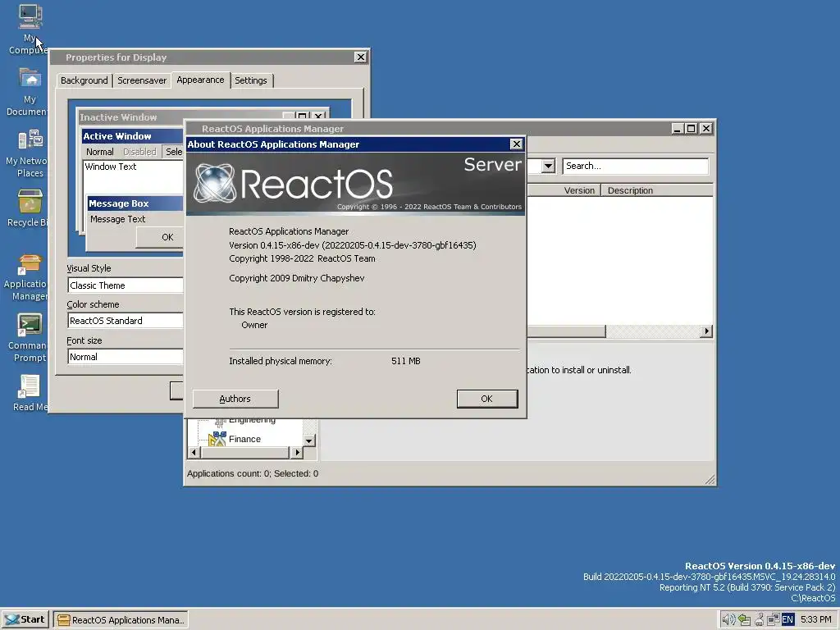Select the Finance category icon
The height and width of the screenshot is (630, 840).
coord(217,439)
